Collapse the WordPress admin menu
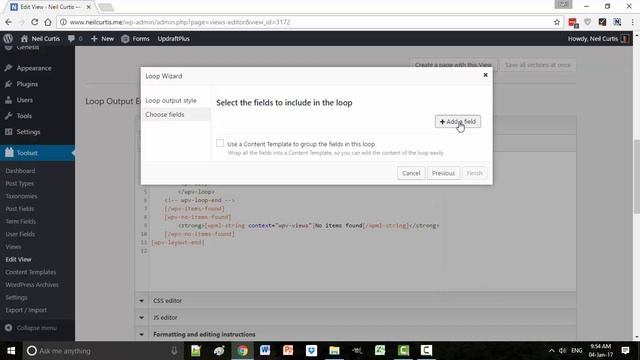Image resolution: width=640 pixels, height=360 pixels. coord(31,328)
